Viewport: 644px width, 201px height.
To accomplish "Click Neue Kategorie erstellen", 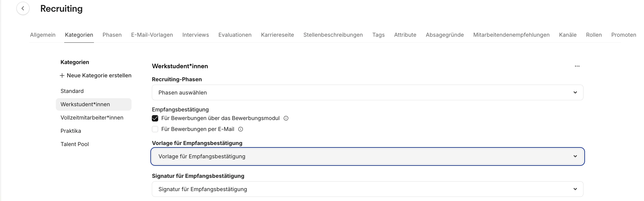I will tap(99, 76).
